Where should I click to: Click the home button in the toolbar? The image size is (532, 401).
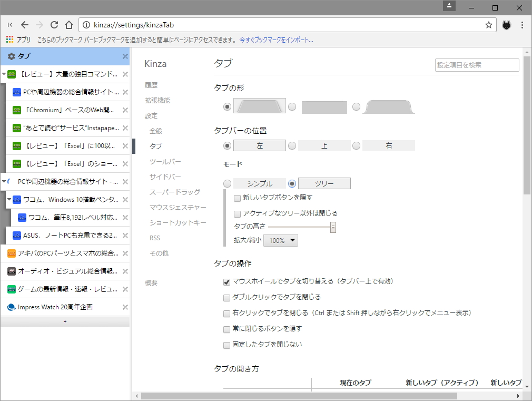69,25
